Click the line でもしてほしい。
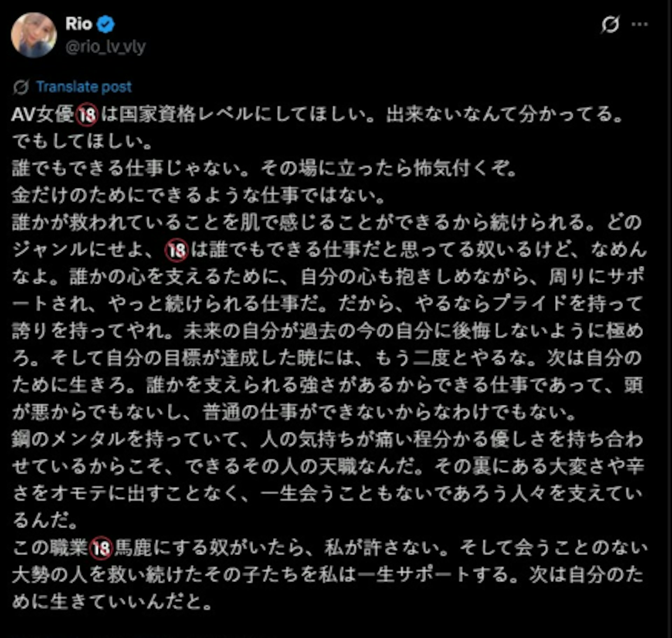 point(82,141)
